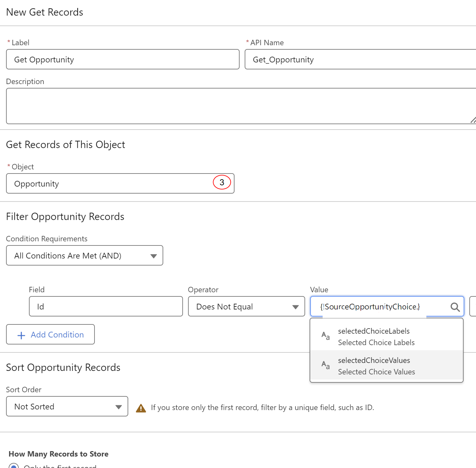Click the 'New Get Records' dialog title
This screenshot has width=476, height=468.
(x=45, y=12)
